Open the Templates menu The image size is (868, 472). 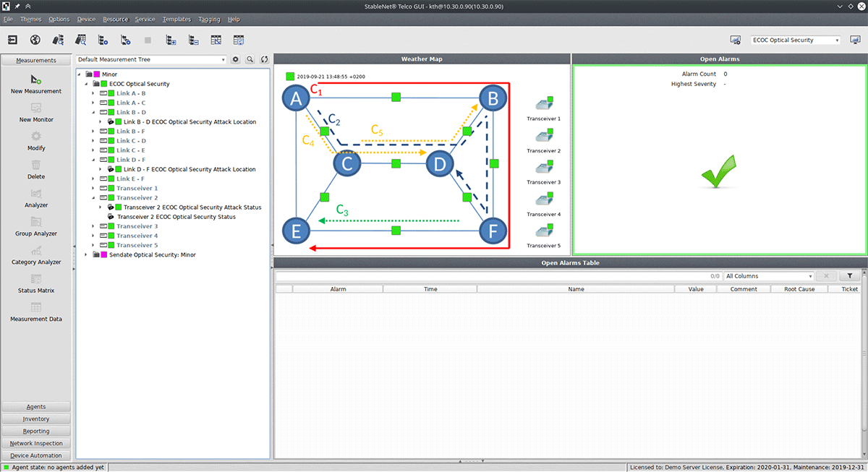[176, 19]
